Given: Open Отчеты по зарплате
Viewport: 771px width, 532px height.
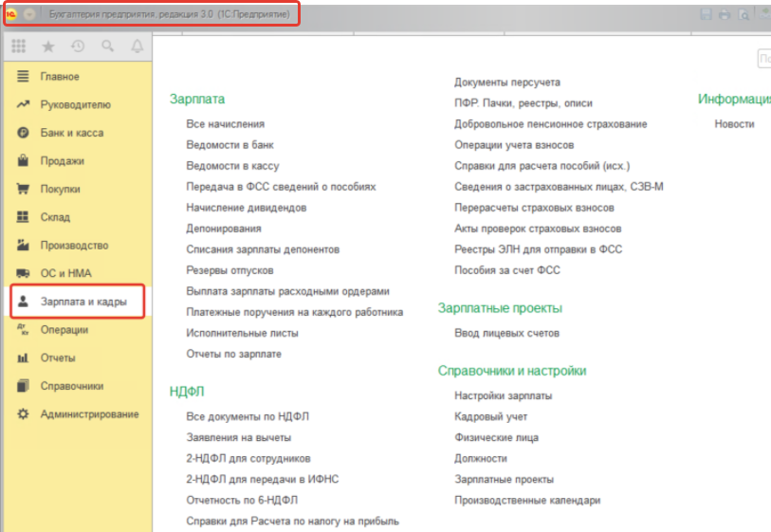Looking at the screenshot, I should tap(233, 354).
